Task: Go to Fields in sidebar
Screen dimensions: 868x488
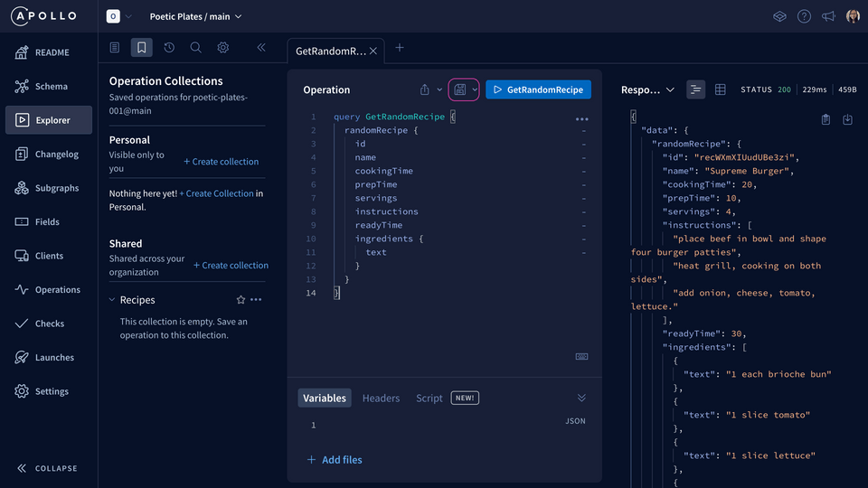Action: (49, 222)
